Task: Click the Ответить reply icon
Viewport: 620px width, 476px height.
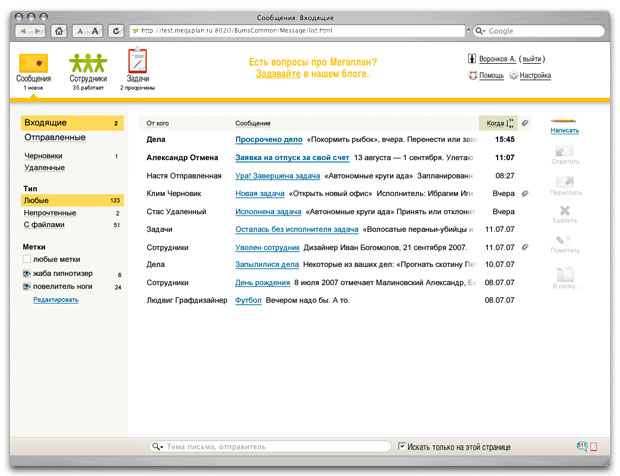Action: 564,152
